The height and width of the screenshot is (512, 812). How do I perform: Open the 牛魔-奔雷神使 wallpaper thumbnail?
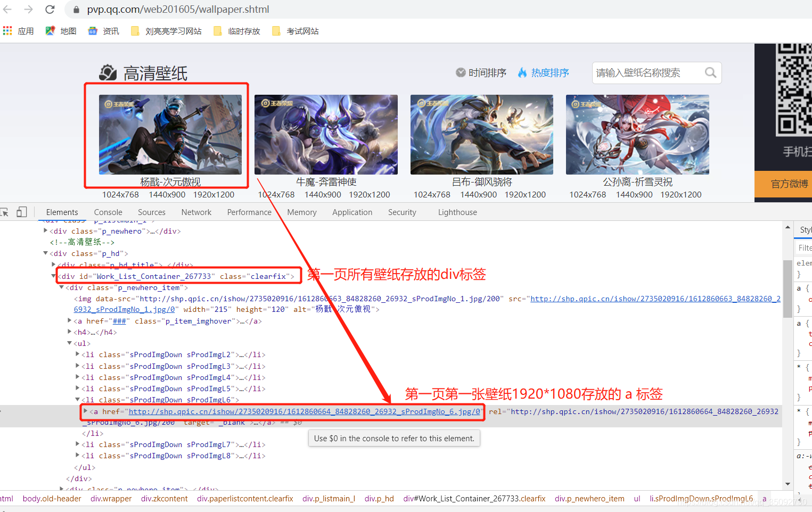tap(326, 135)
